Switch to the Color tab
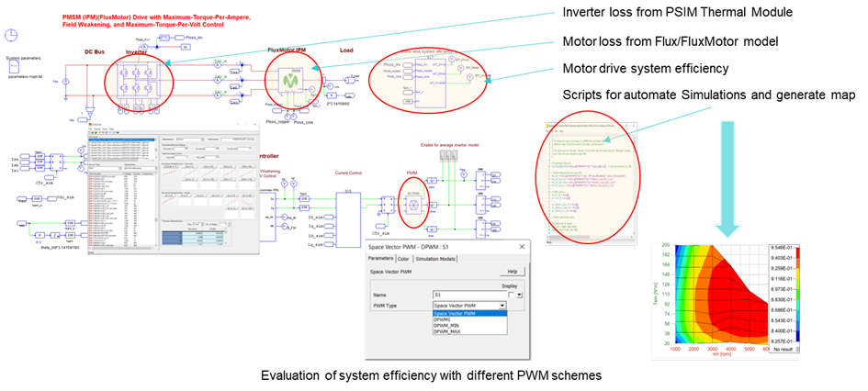Viewport: 868px width, 391px height. click(x=403, y=258)
